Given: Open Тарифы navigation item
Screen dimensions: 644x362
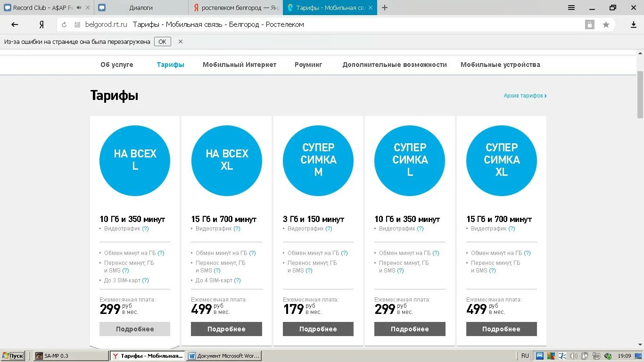Looking at the screenshot, I should [x=171, y=65].
